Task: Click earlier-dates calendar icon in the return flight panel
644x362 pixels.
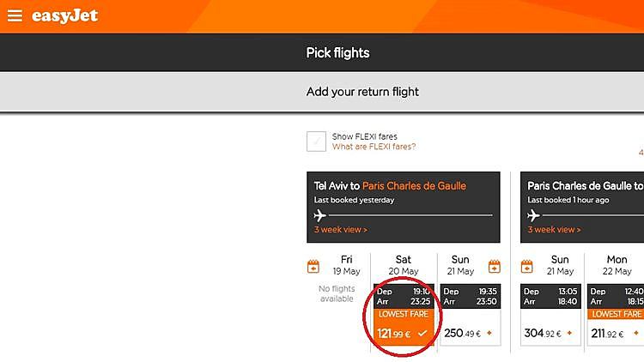Action: pos(529,266)
